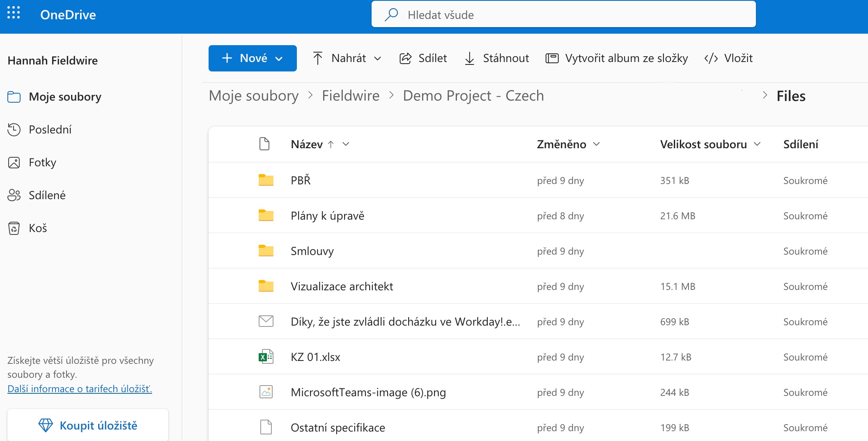Screen dimensions: 868x441
Task: Click the Sdílené people icon
Action: click(14, 195)
